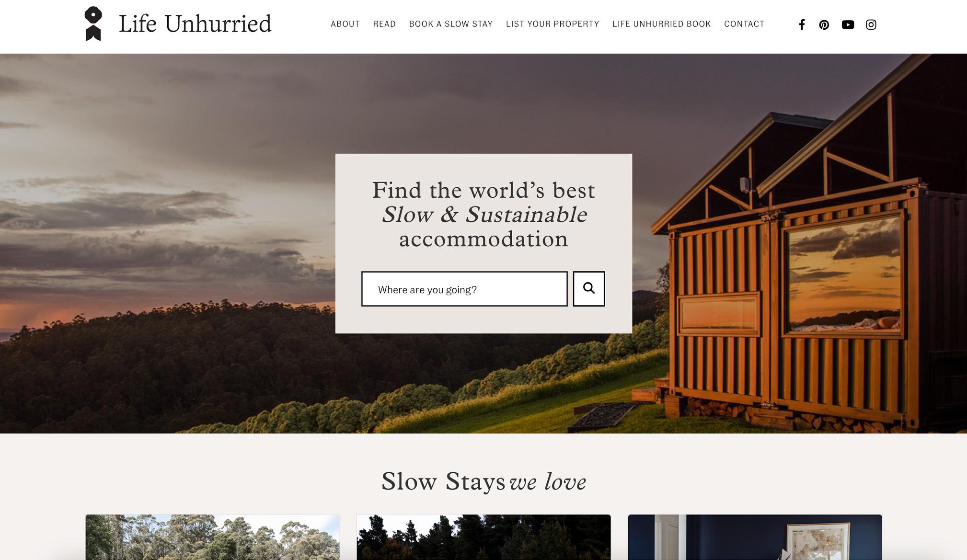
Task: Open the ABOUT menu item
Action: point(345,24)
